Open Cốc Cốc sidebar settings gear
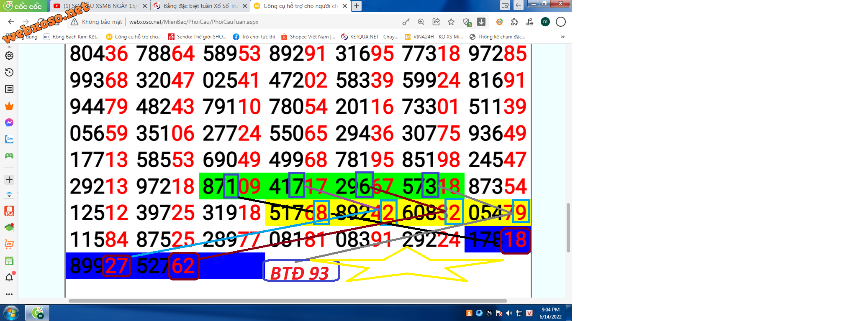The width and height of the screenshot is (868, 321). (x=9, y=56)
